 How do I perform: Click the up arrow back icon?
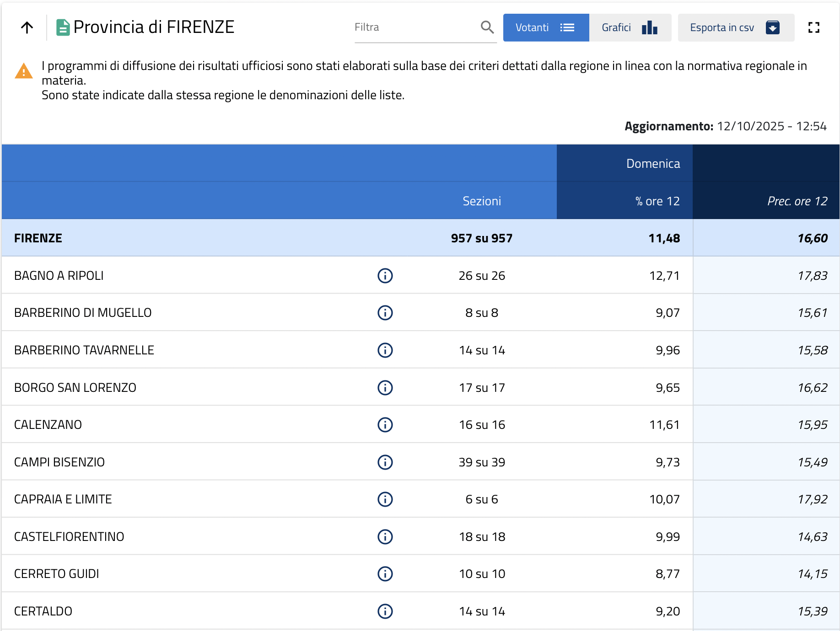(x=27, y=27)
